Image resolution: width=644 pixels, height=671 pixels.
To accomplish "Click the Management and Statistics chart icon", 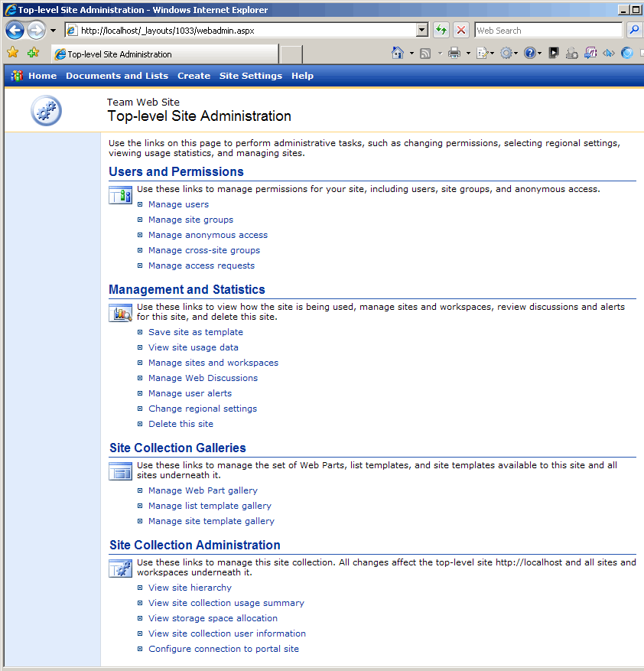I will click(121, 313).
